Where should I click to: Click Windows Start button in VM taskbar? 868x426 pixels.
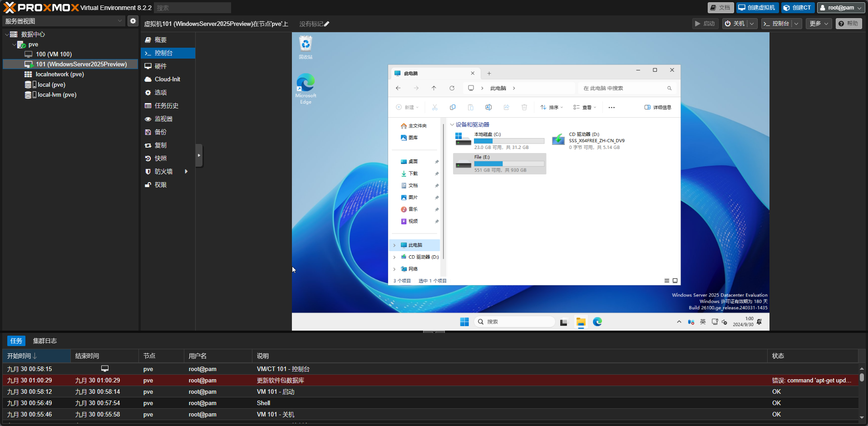(x=464, y=322)
